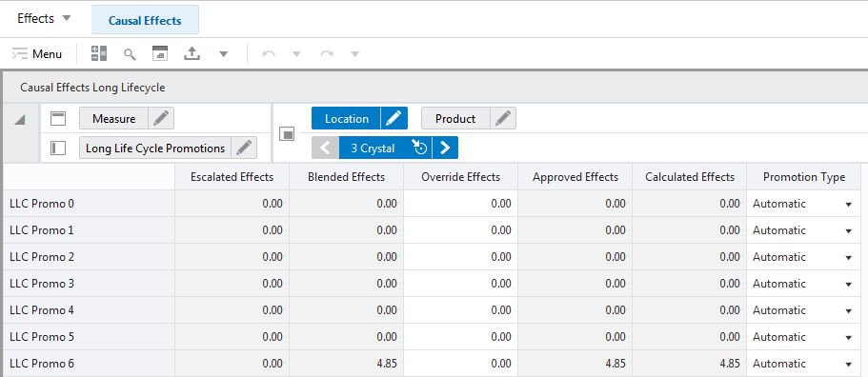This screenshot has height=377, width=868.
Task: Select the LLC Promo 1 row header
Action: [89, 230]
